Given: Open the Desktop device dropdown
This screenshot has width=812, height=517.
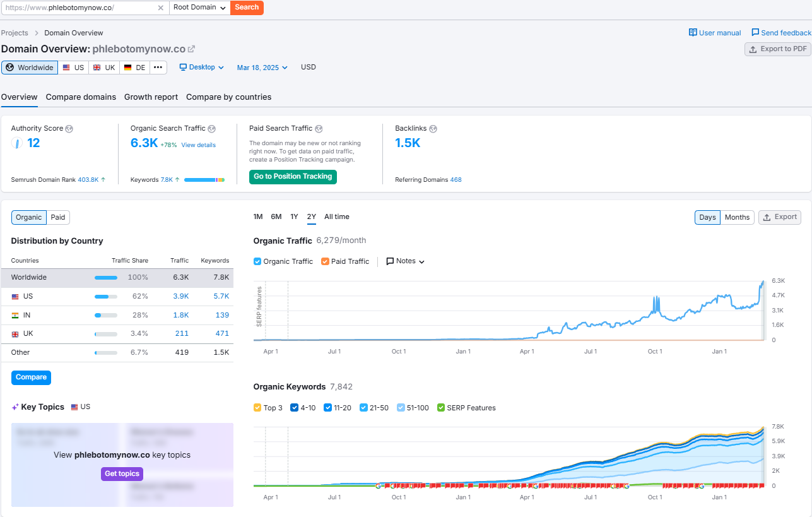Looking at the screenshot, I should coord(202,68).
